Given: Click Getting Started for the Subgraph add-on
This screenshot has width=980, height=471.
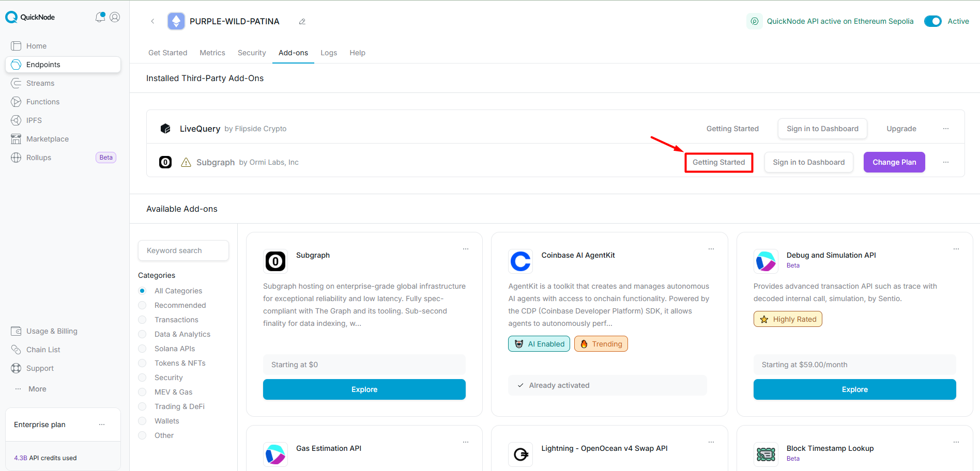Looking at the screenshot, I should (718, 162).
